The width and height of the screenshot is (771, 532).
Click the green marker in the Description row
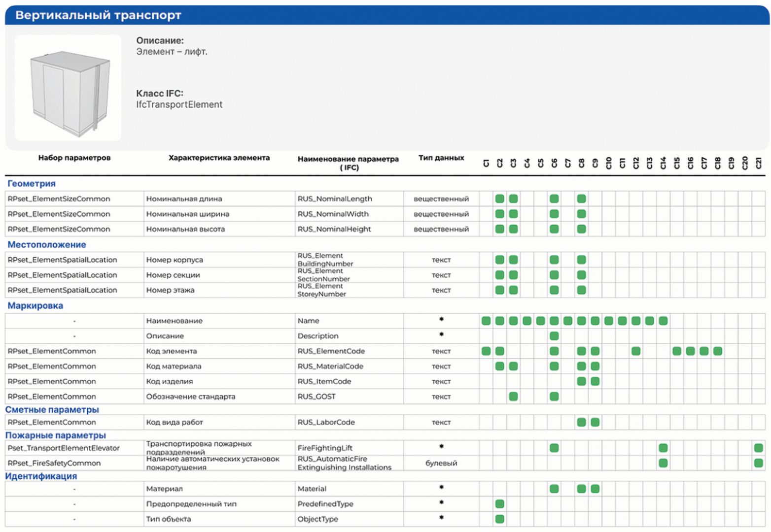[x=554, y=336]
